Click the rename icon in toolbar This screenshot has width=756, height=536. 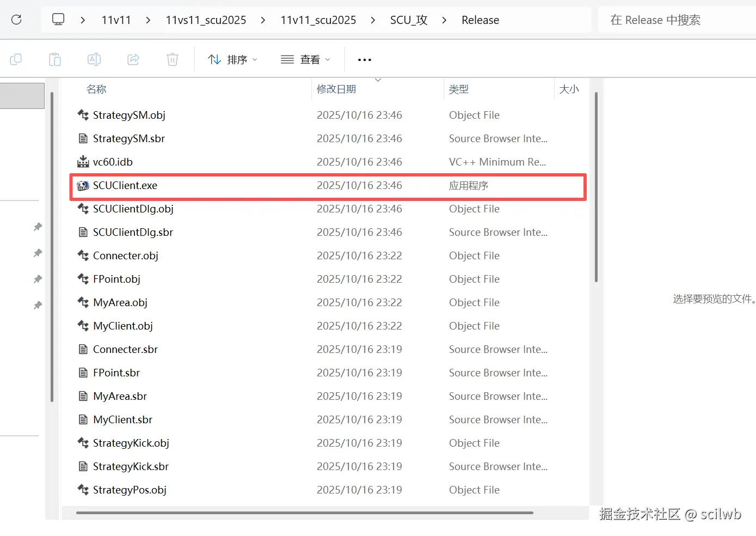94,59
